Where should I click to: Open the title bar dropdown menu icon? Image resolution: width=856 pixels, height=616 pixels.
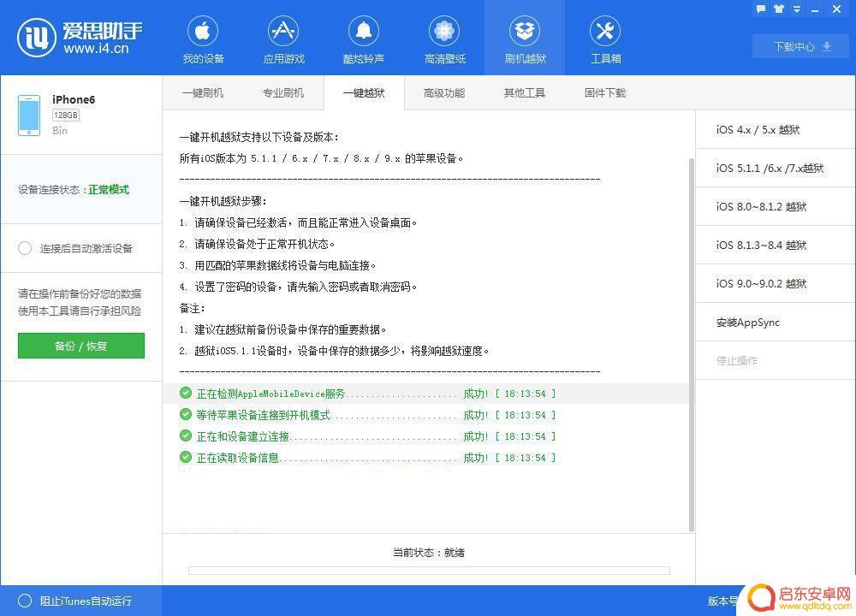796,9
